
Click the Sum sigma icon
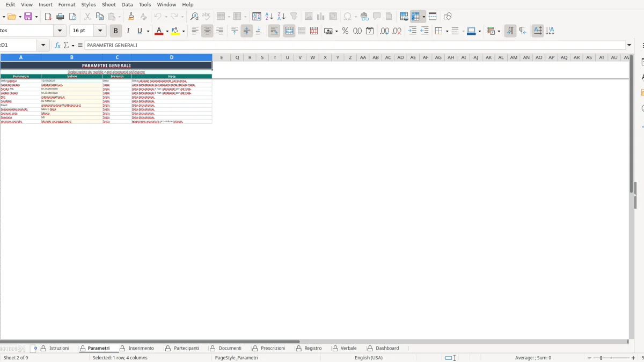tap(67, 46)
